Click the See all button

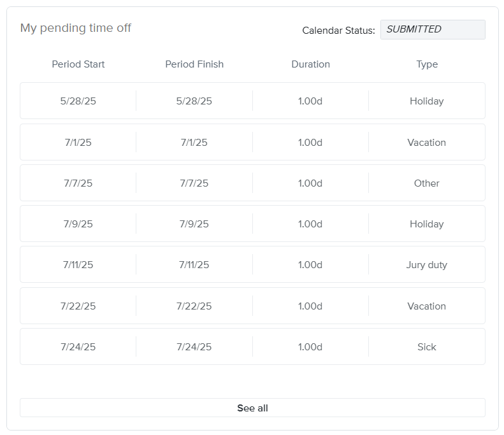[x=252, y=408]
